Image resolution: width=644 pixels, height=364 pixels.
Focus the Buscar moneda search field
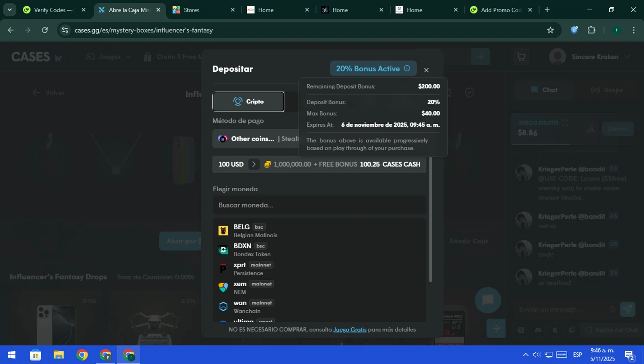[319, 205]
